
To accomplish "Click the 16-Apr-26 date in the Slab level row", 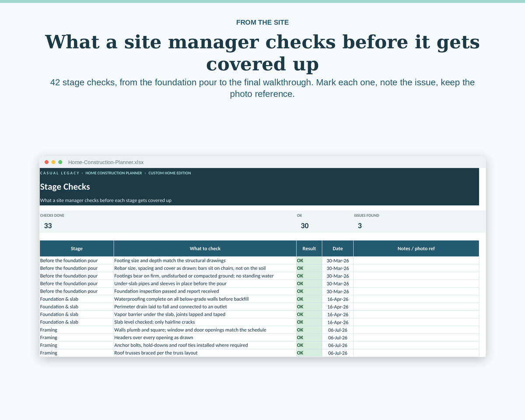I will click(x=338, y=322).
